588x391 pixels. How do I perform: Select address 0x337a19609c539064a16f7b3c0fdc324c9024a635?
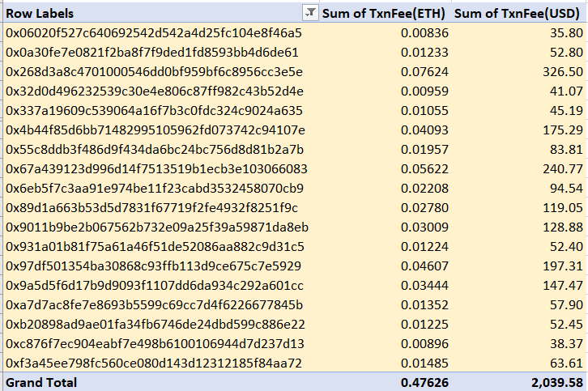(154, 111)
